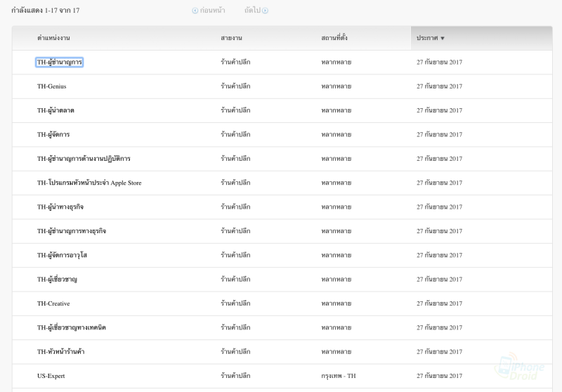Open the TH-ผู้จัดการ job link
Viewport: 562px width, 392px height.
[x=53, y=135]
